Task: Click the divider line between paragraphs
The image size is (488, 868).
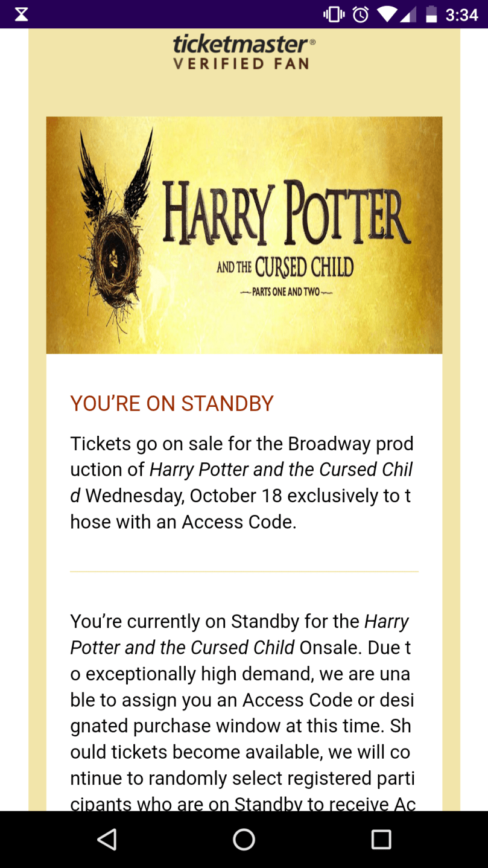Action: click(244, 571)
